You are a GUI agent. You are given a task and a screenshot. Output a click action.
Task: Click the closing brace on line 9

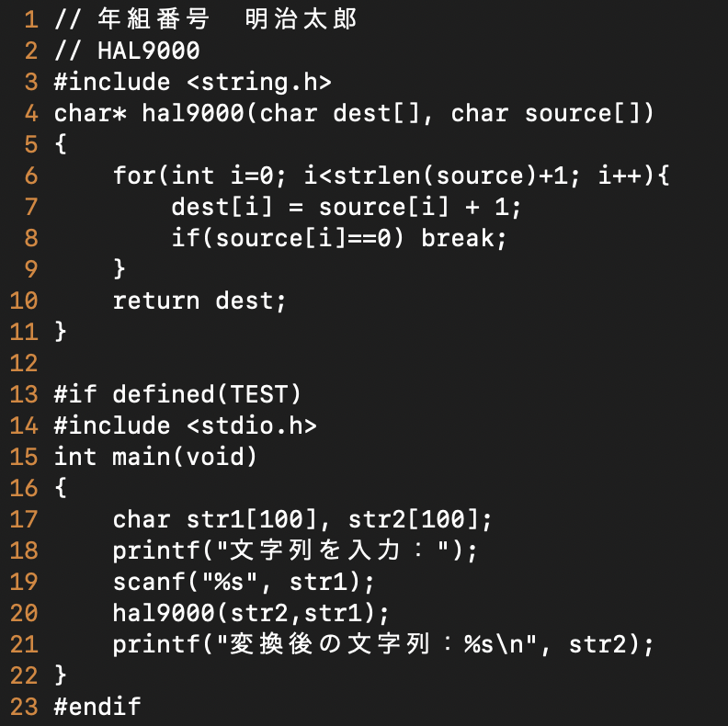pyautogui.click(x=119, y=269)
